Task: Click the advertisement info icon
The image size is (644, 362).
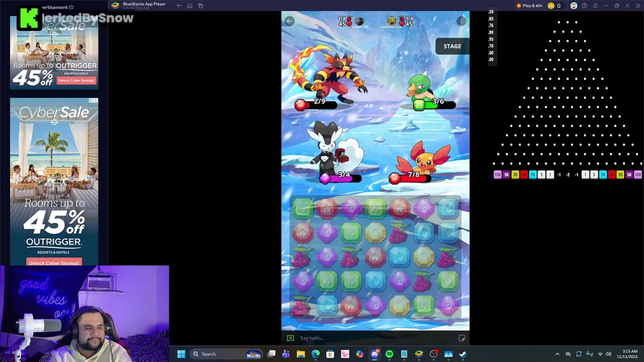Action: (x=71, y=8)
